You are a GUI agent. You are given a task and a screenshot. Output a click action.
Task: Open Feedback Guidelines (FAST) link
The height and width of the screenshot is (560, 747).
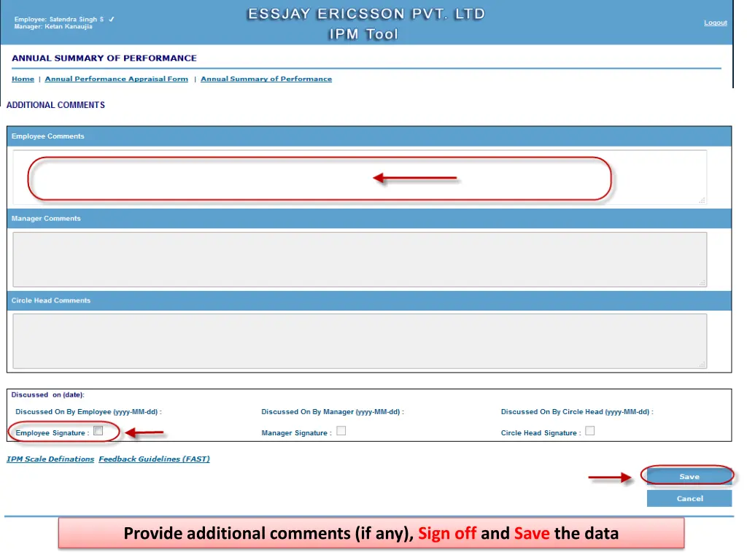pos(155,459)
